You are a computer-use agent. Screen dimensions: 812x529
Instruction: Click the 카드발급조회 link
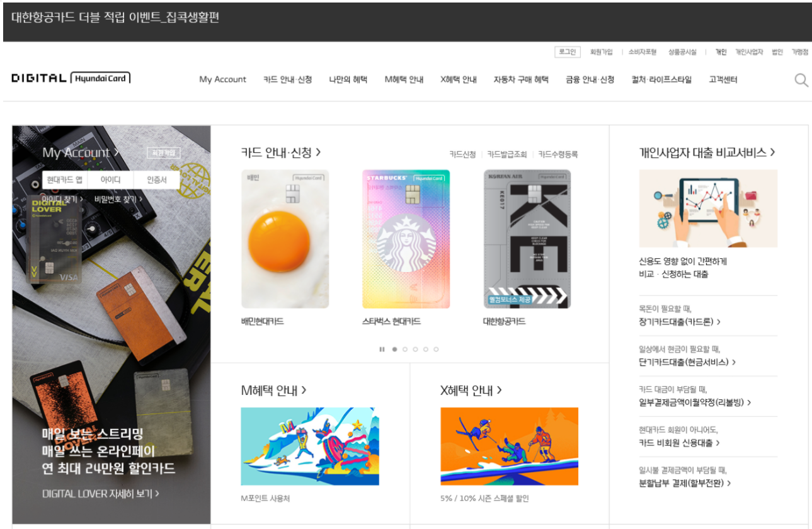507,154
